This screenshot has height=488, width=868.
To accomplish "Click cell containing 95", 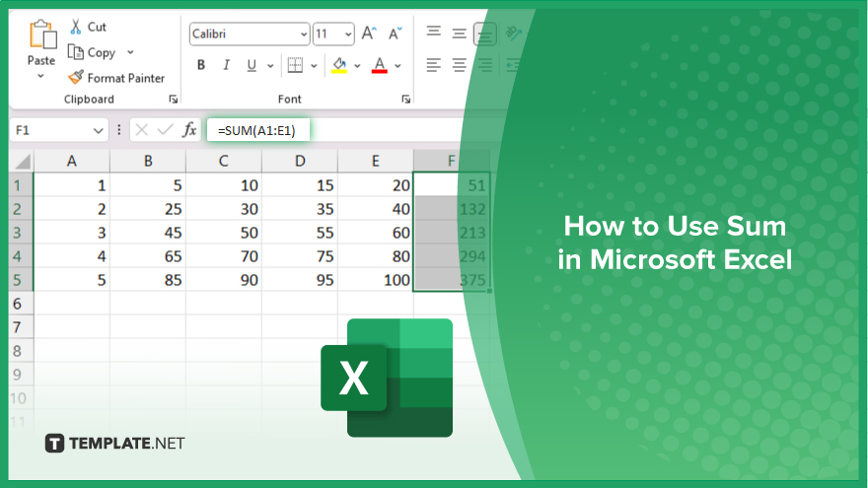I will pyautogui.click(x=300, y=280).
